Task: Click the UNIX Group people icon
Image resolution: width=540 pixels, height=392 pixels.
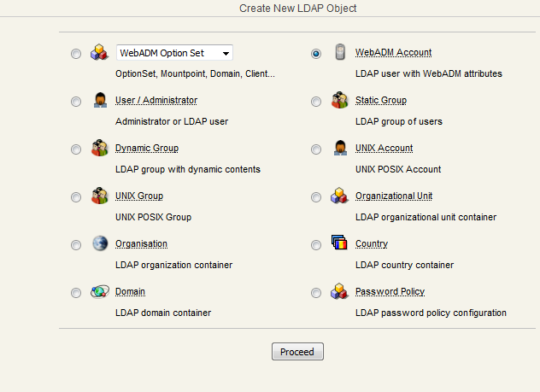Action: tap(100, 196)
